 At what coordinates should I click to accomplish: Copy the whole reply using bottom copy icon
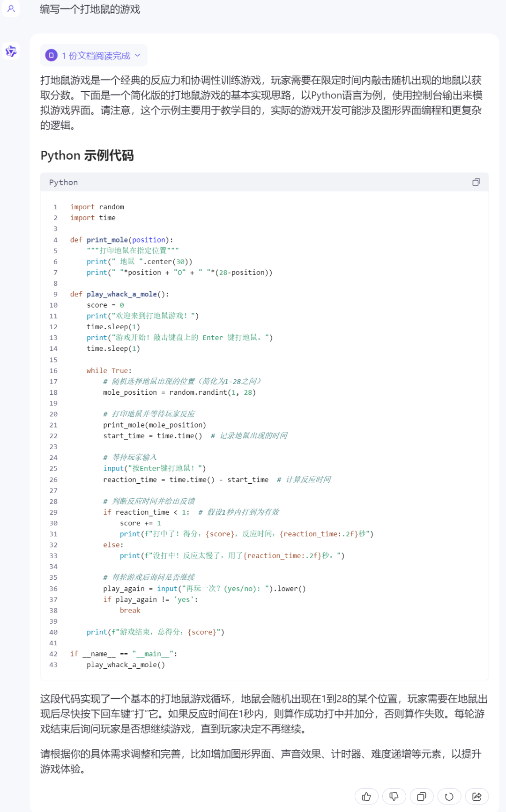tap(422, 796)
